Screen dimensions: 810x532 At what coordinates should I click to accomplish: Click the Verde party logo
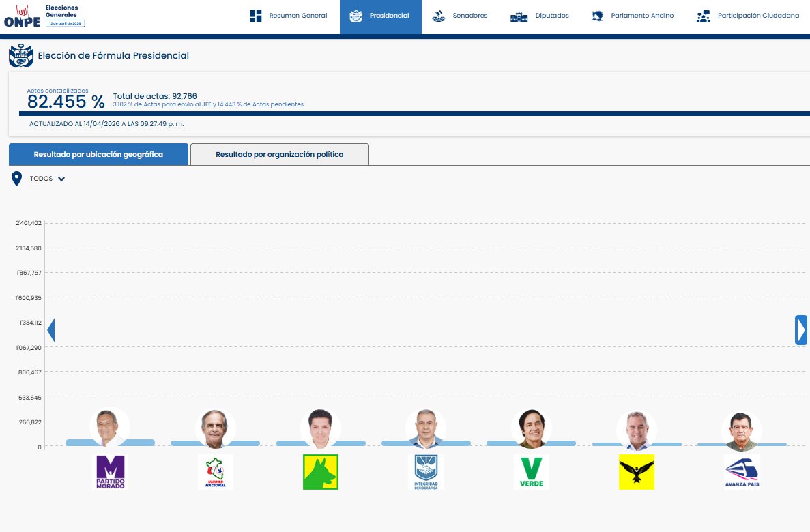532,472
